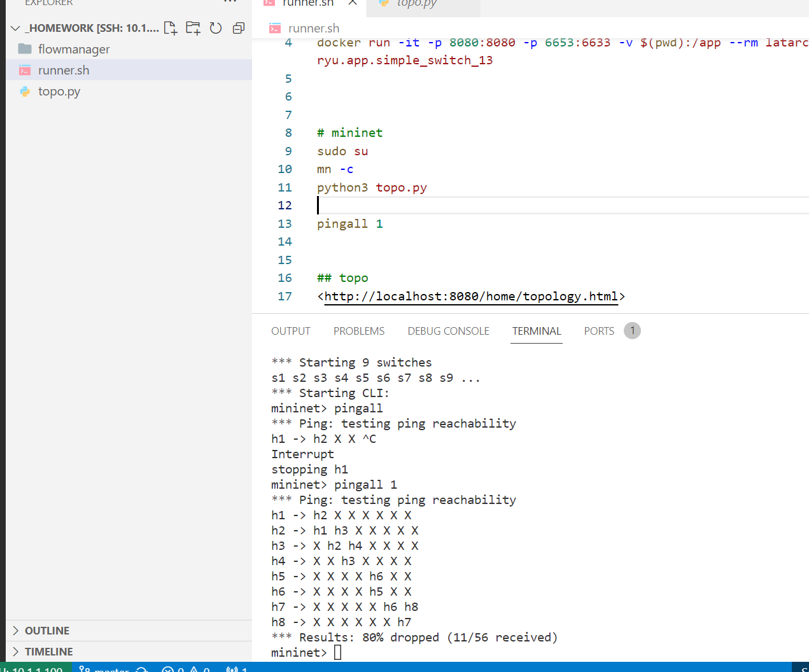Click the New File icon in Explorer
The width and height of the screenshot is (809, 672).
click(171, 28)
